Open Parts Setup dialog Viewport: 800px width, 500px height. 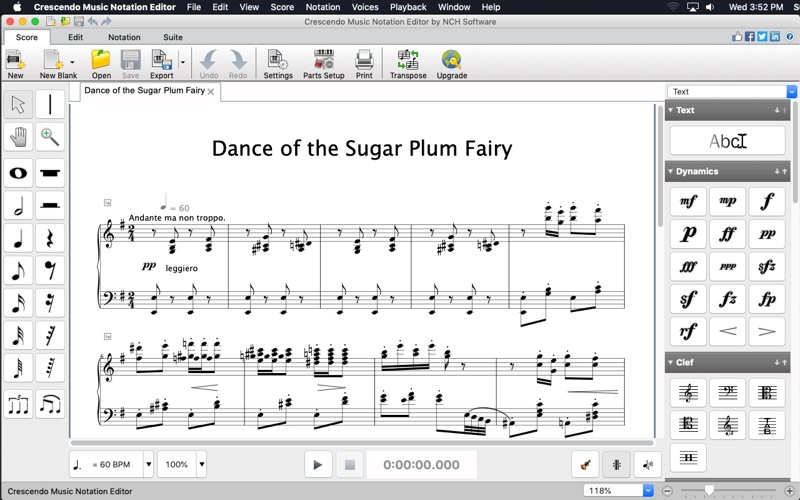tap(323, 64)
